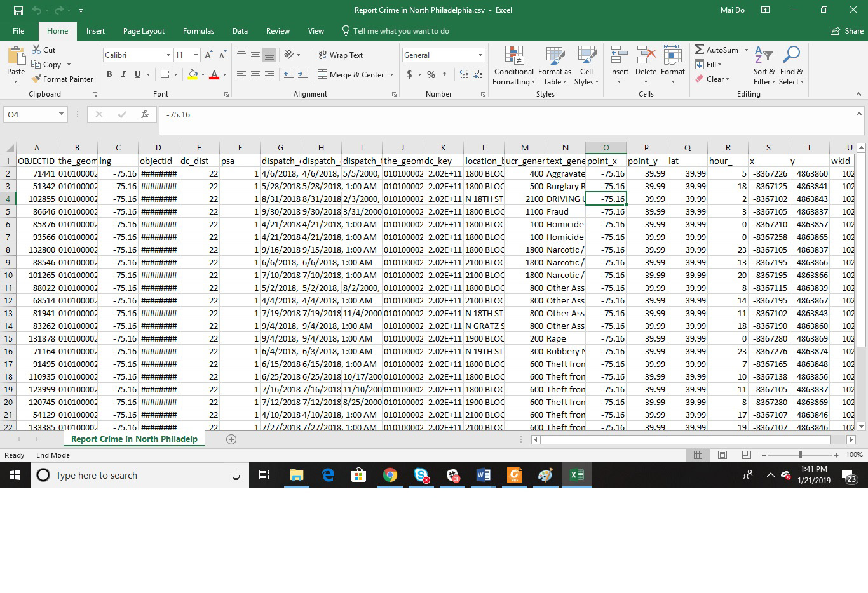Open the number format General dropdown
Image resolution: width=868 pixels, height=593 pixels.
(x=480, y=55)
